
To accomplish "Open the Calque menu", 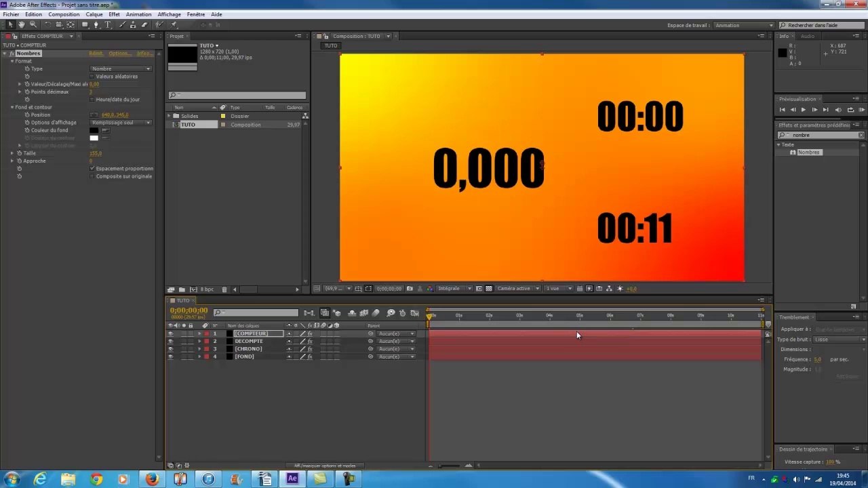I will point(94,14).
